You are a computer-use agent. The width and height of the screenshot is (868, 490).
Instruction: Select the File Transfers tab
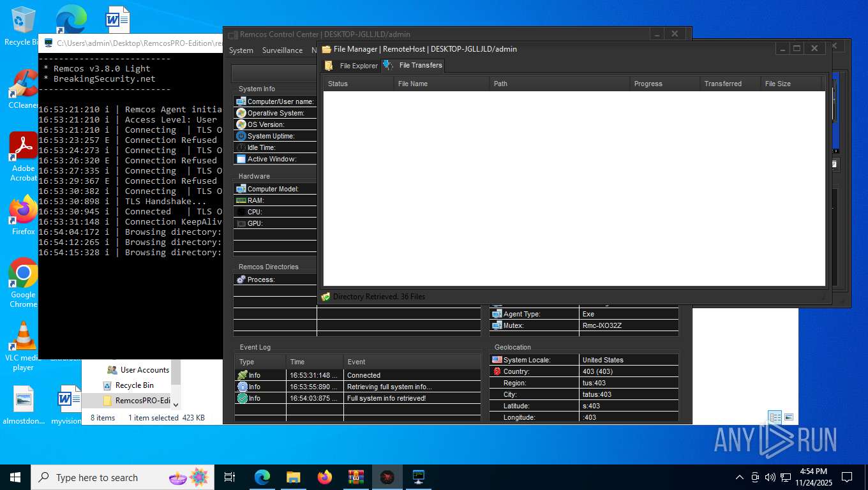pos(412,65)
